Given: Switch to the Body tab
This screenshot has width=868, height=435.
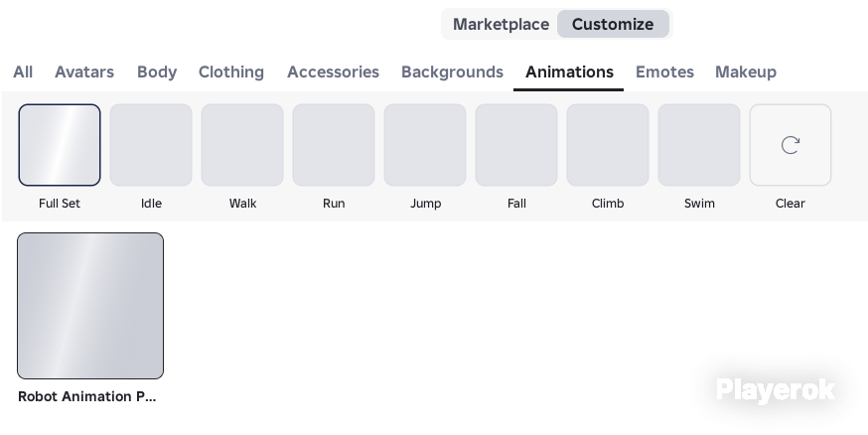Looking at the screenshot, I should point(157,72).
